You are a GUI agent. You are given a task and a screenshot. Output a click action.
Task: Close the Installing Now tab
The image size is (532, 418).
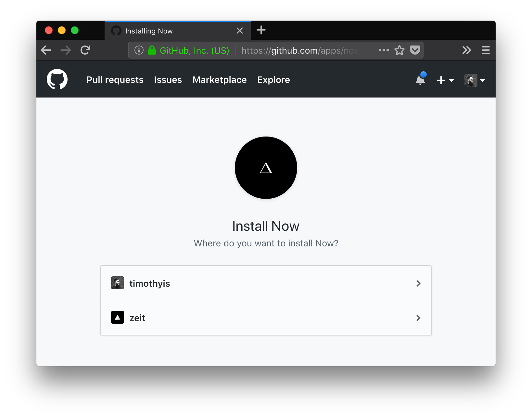point(240,31)
